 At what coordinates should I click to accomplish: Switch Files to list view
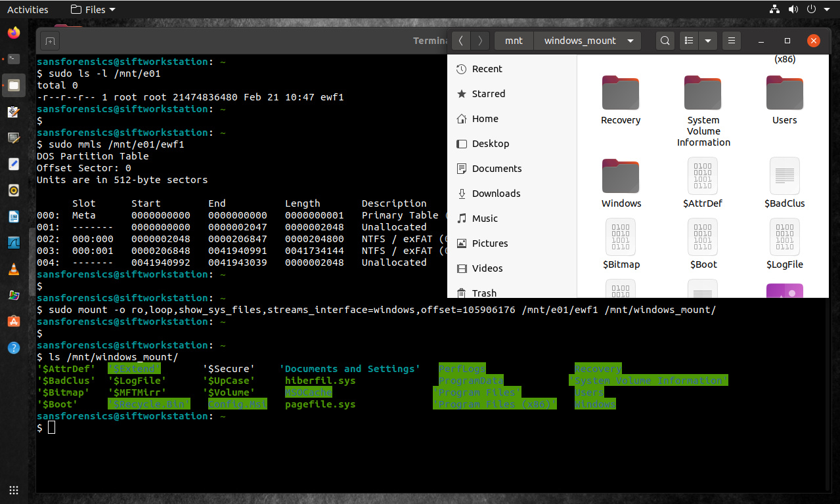pos(688,41)
